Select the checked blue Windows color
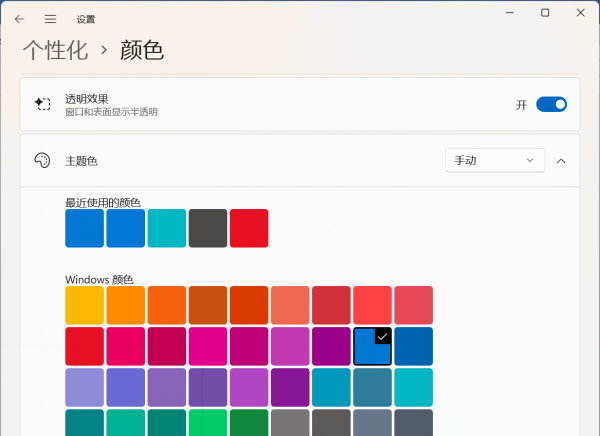 click(372, 346)
